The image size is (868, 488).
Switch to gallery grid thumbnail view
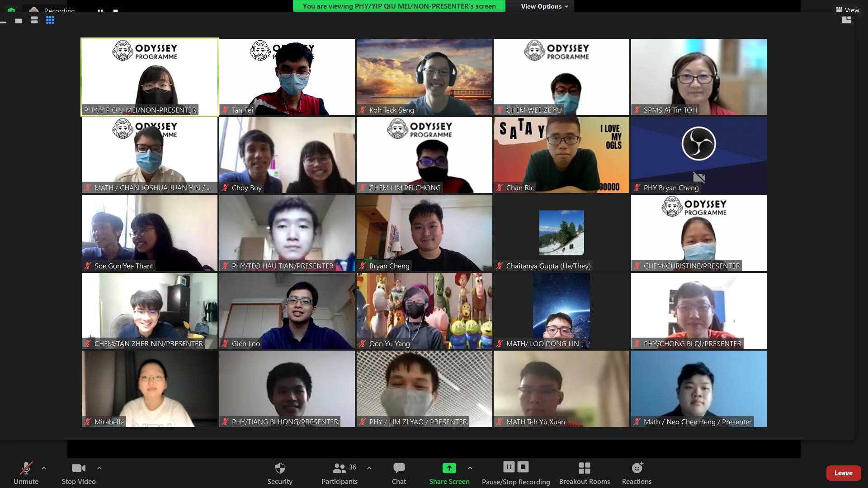click(x=50, y=20)
